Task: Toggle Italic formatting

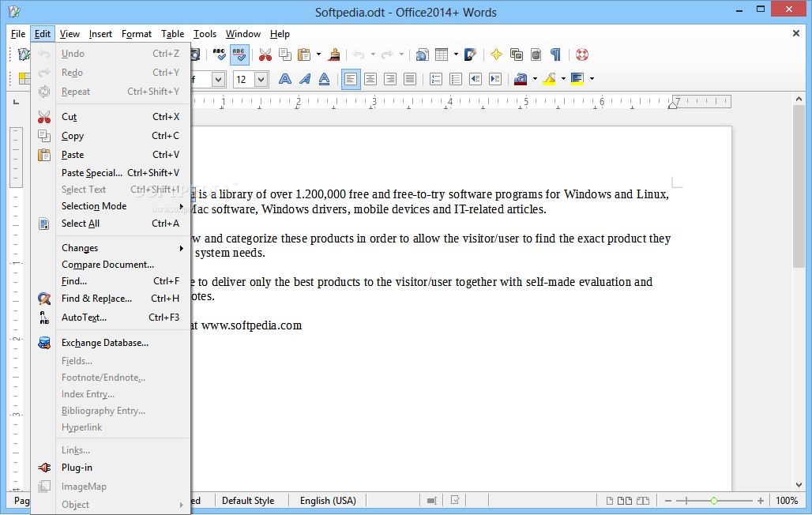Action: (305, 79)
